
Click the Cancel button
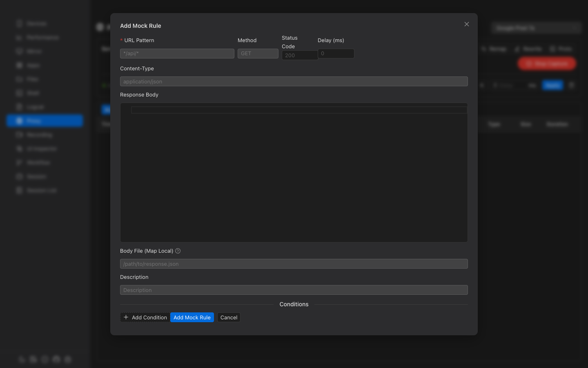tap(229, 317)
